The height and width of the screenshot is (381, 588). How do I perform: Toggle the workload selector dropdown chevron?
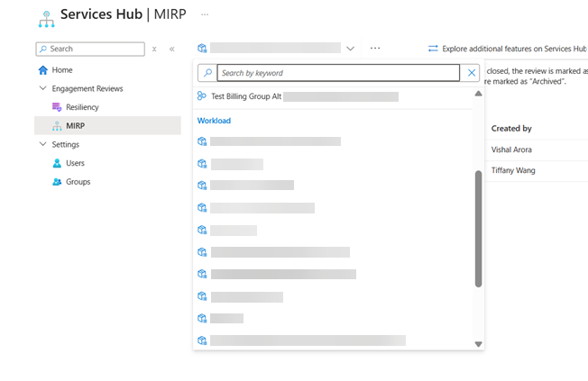pyautogui.click(x=350, y=49)
